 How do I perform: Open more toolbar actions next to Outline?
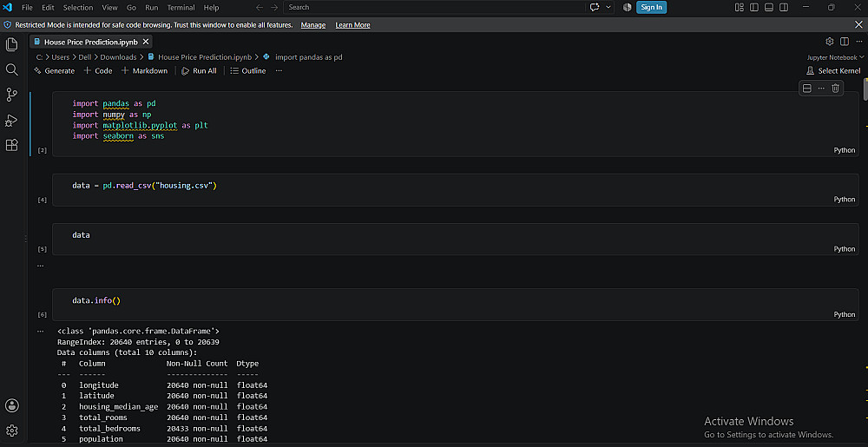pos(279,71)
